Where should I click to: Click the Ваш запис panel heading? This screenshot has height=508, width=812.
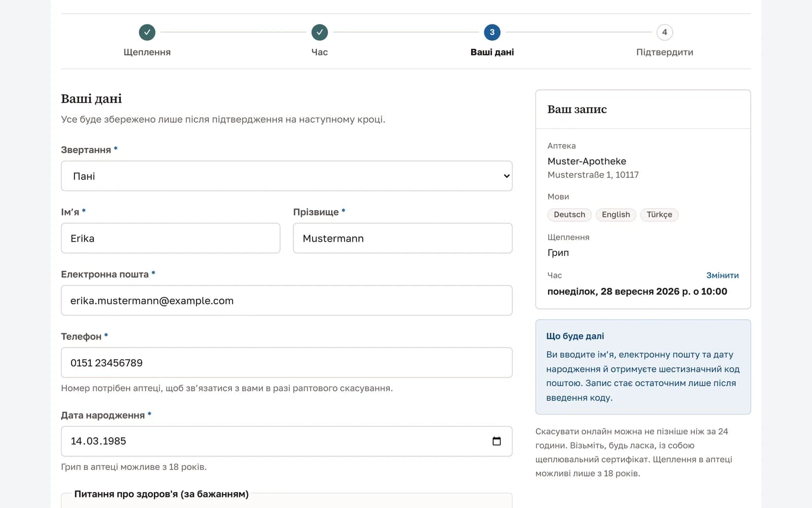coord(577,109)
